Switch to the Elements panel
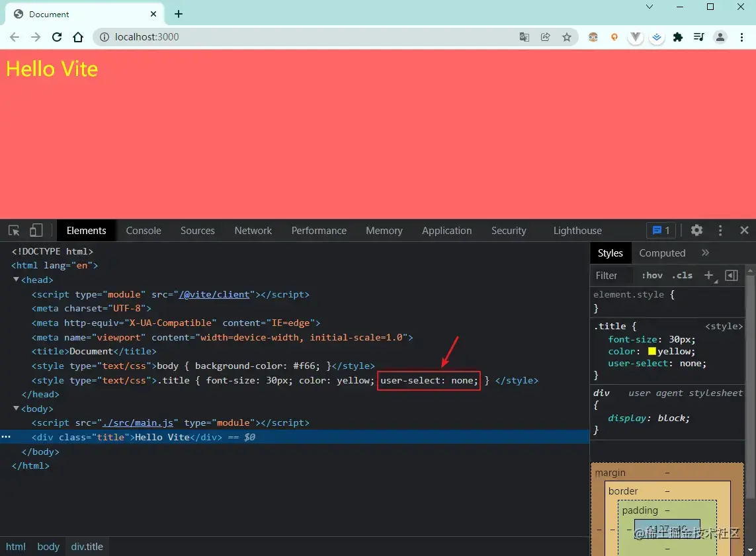Image resolution: width=756 pixels, height=556 pixels. (86, 230)
